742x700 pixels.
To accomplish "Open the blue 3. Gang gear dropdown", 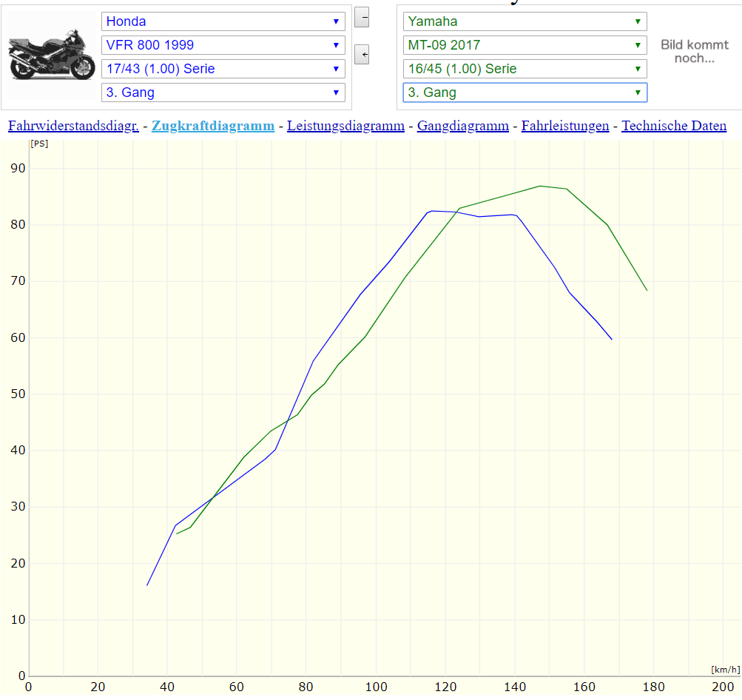I will click(223, 92).
